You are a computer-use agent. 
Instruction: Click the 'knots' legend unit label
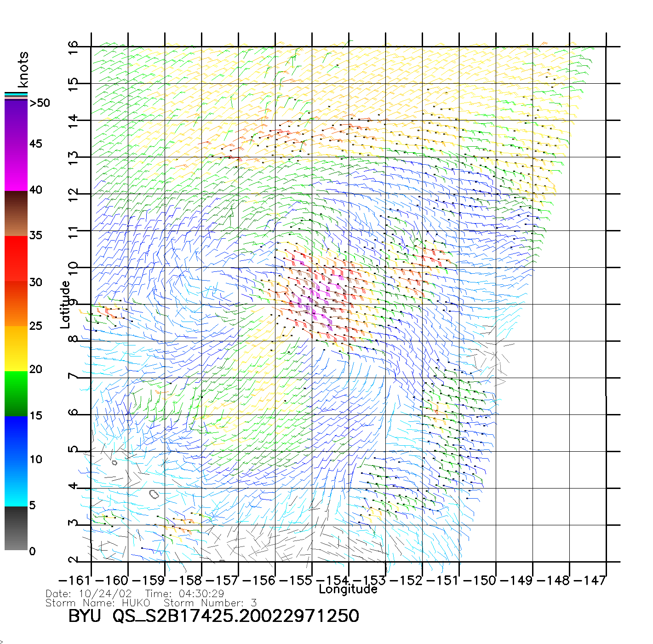(23, 69)
